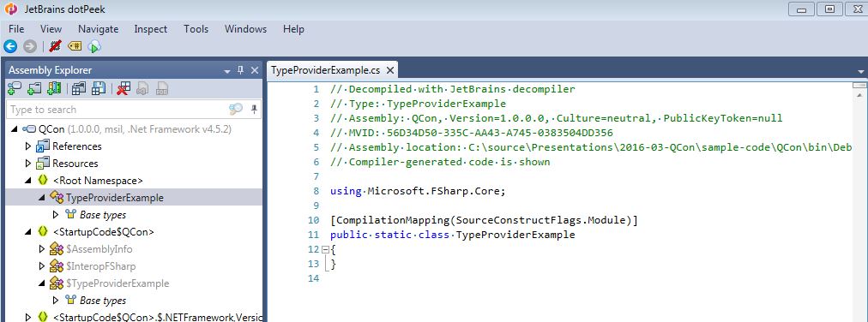Click the open assembly list icon
The height and width of the screenshot is (322, 868).
pos(79,88)
